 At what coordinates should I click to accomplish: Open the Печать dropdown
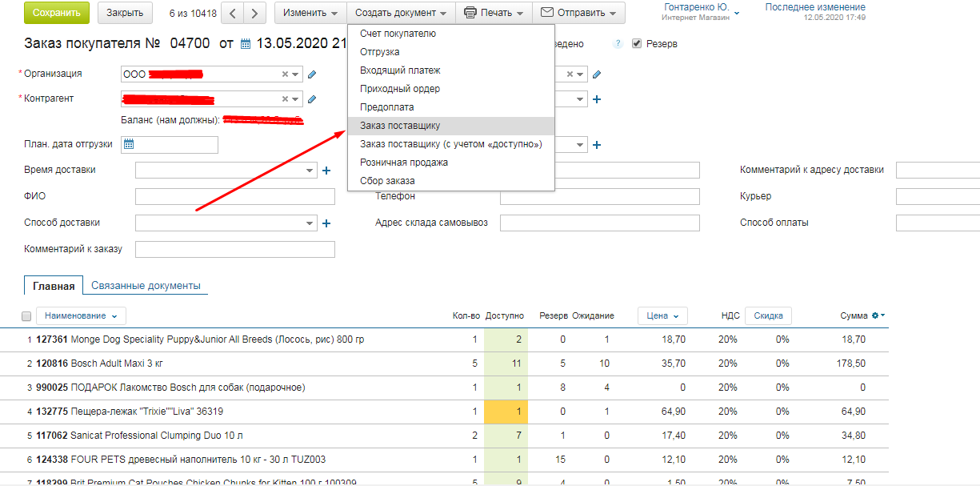(x=494, y=13)
